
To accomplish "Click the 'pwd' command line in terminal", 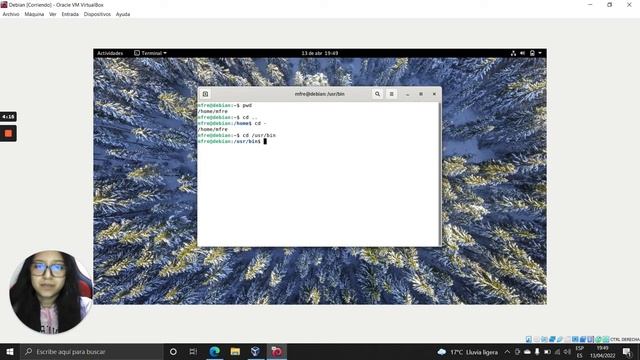I will [224, 105].
